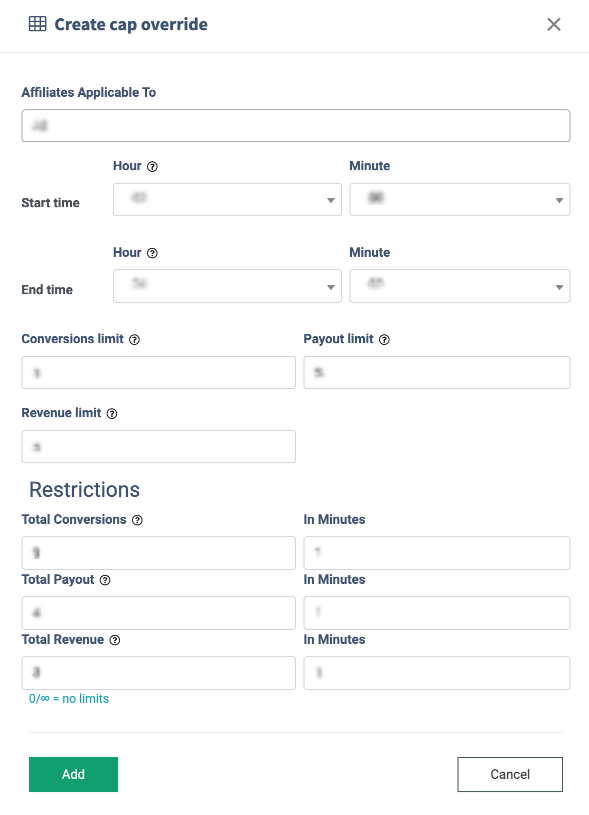Click the Payout limit help icon

[x=384, y=340]
